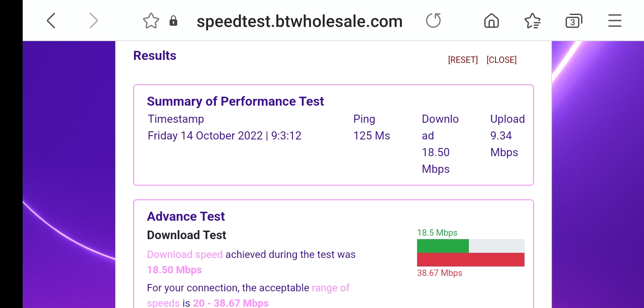Image resolution: width=644 pixels, height=308 pixels.
Task: Click the 18.50 Mbps result text
Action: pyautogui.click(x=174, y=269)
